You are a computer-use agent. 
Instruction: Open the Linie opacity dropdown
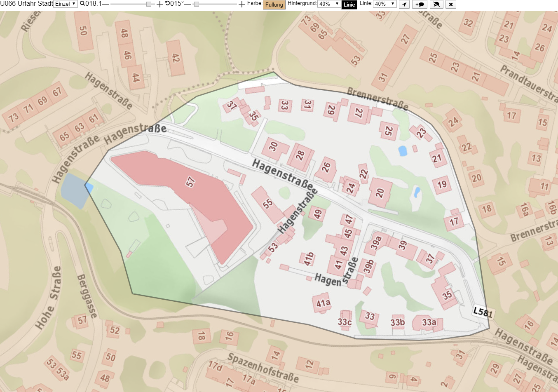pos(385,4)
